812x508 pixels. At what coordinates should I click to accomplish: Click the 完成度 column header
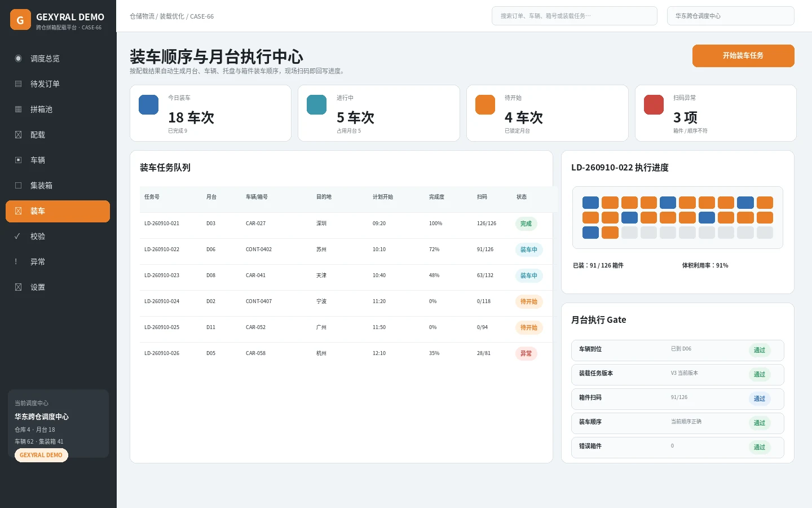click(x=436, y=197)
